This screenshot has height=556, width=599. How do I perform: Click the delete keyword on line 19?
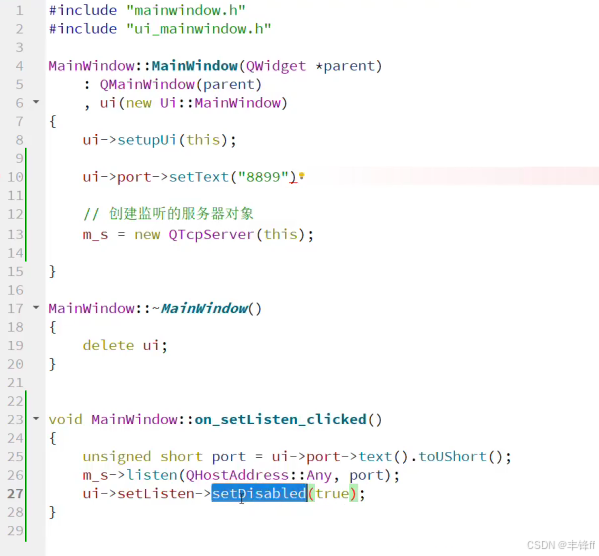(108, 345)
